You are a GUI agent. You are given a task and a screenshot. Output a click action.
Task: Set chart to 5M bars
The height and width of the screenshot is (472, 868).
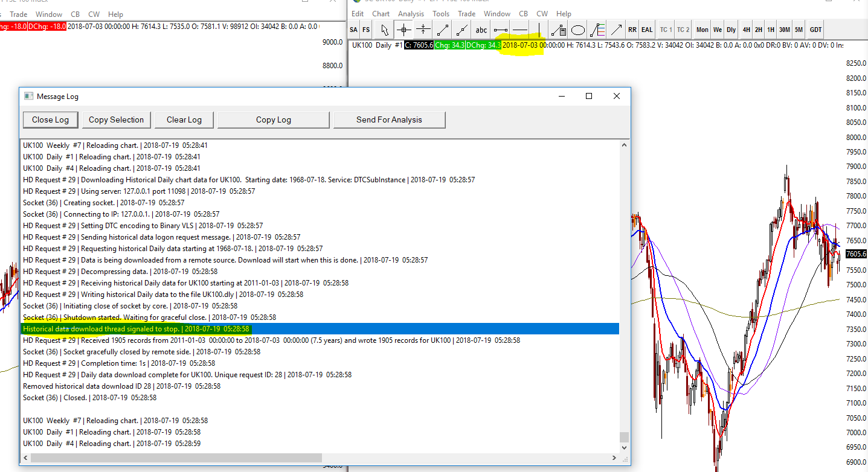(799, 30)
